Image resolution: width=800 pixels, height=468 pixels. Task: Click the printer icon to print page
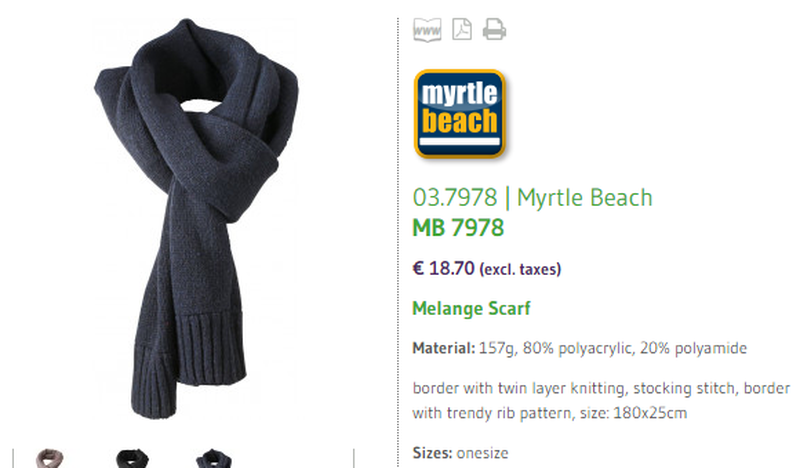(x=494, y=29)
